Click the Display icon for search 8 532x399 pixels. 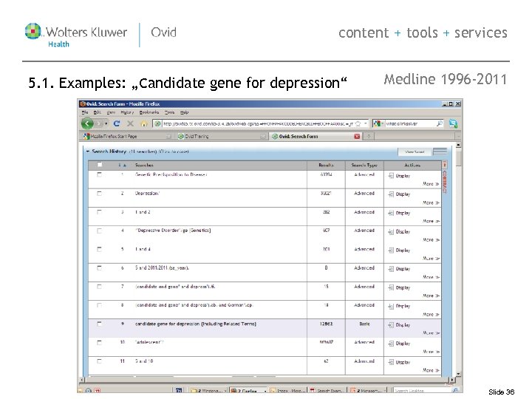click(391, 306)
